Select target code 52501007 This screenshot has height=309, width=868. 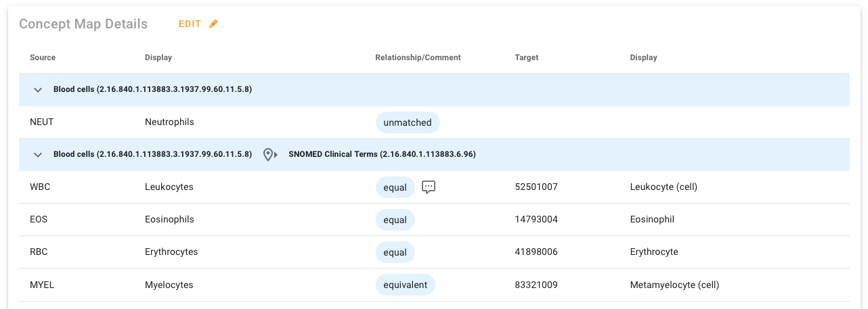click(536, 187)
